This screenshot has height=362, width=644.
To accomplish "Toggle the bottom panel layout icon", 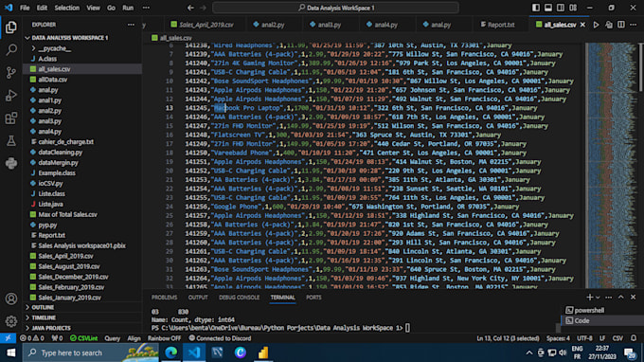I will click(548, 8).
